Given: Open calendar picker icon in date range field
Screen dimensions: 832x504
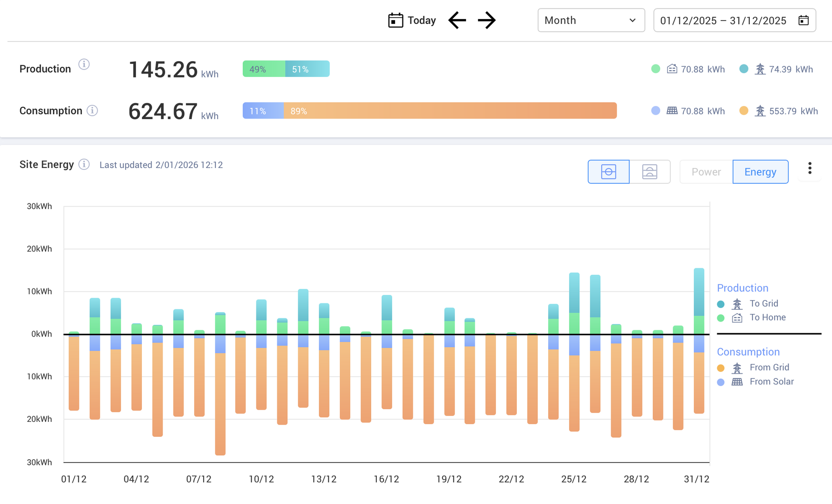Looking at the screenshot, I should pos(803,21).
